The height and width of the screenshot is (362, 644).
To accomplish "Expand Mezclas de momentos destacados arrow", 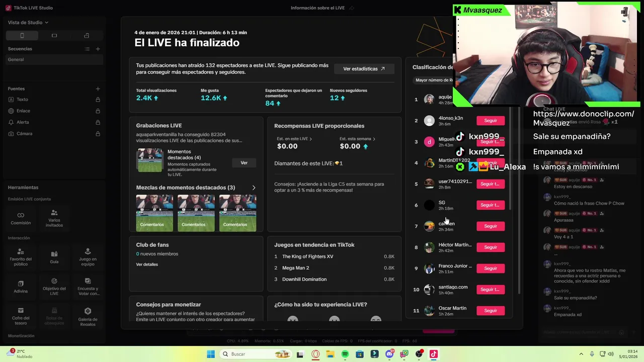I will click(x=254, y=188).
